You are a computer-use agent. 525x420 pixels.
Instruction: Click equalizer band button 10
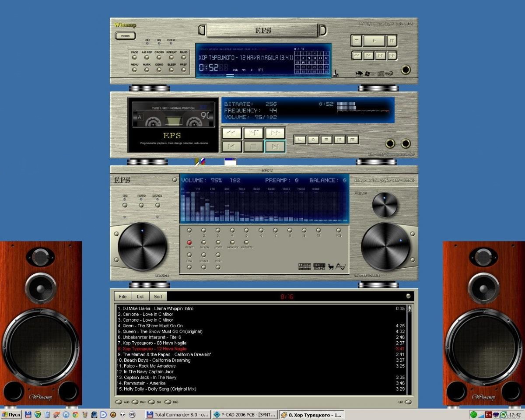coord(318,230)
